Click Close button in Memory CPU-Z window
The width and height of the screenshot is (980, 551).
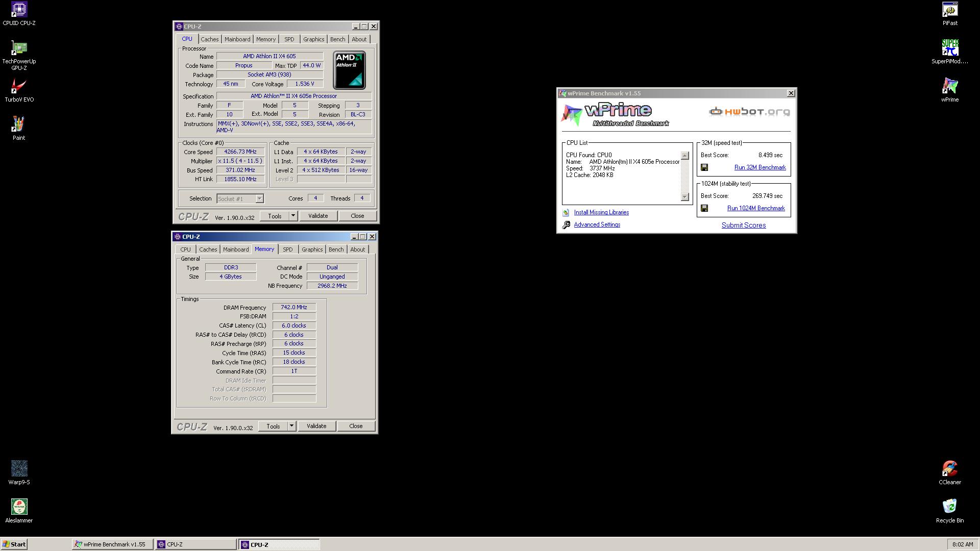(x=356, y=426)
